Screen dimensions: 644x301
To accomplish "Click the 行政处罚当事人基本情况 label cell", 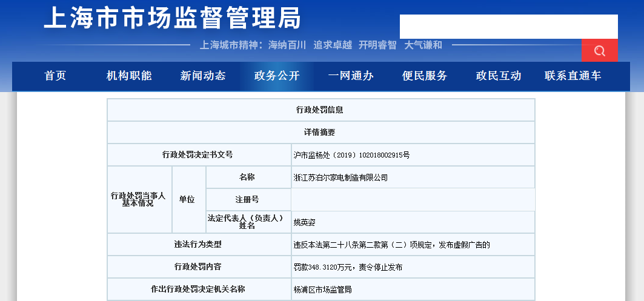I will pyautogui.click(x=139, y=200).
